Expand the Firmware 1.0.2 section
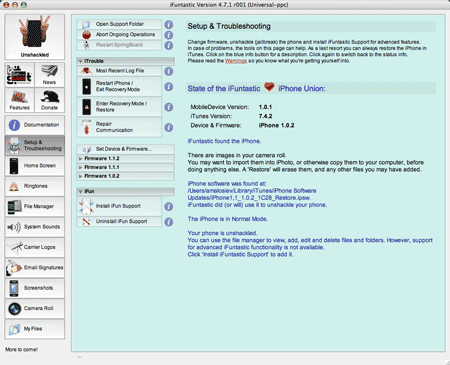This screenshot has height=365, width=450. tap(125, 176)
